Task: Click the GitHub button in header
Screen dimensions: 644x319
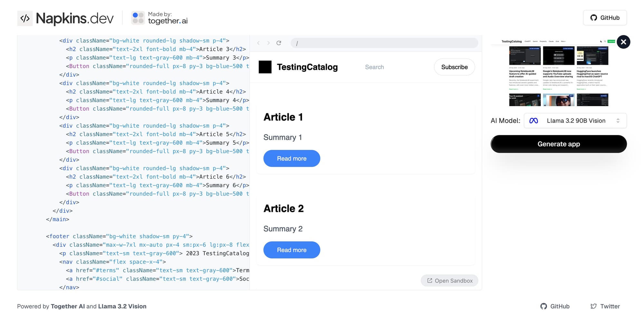Action: click(x=605, y=18)
